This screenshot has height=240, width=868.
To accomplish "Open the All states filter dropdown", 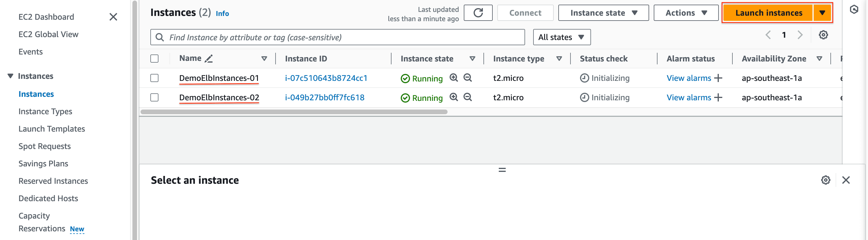I will 562,37.
